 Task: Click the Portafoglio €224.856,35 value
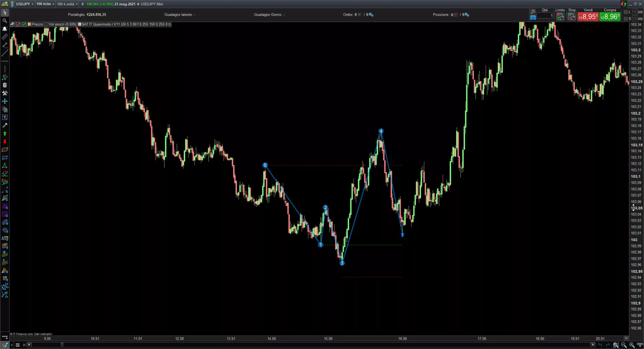[96, 15]
